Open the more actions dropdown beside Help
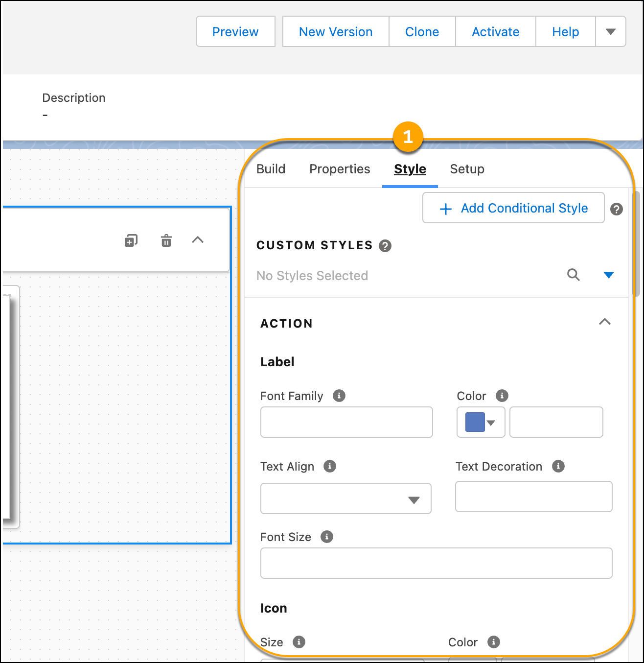 (611, 32)
